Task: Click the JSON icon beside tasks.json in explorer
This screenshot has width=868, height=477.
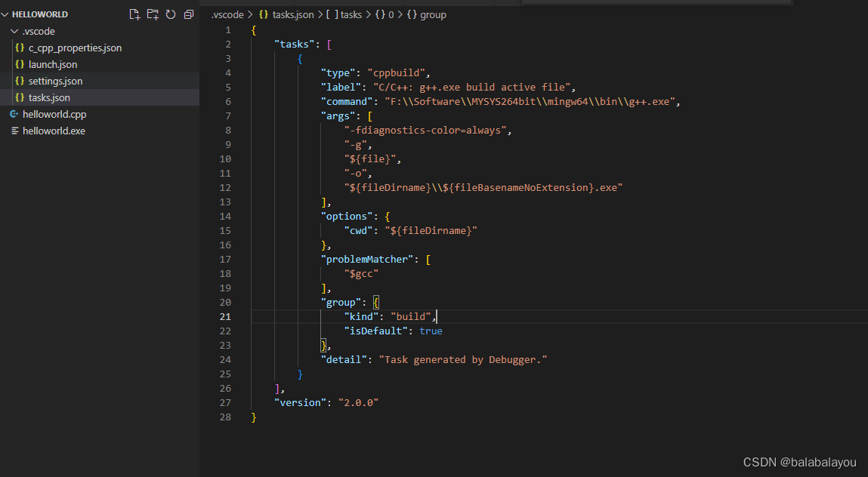Action: 20,97
